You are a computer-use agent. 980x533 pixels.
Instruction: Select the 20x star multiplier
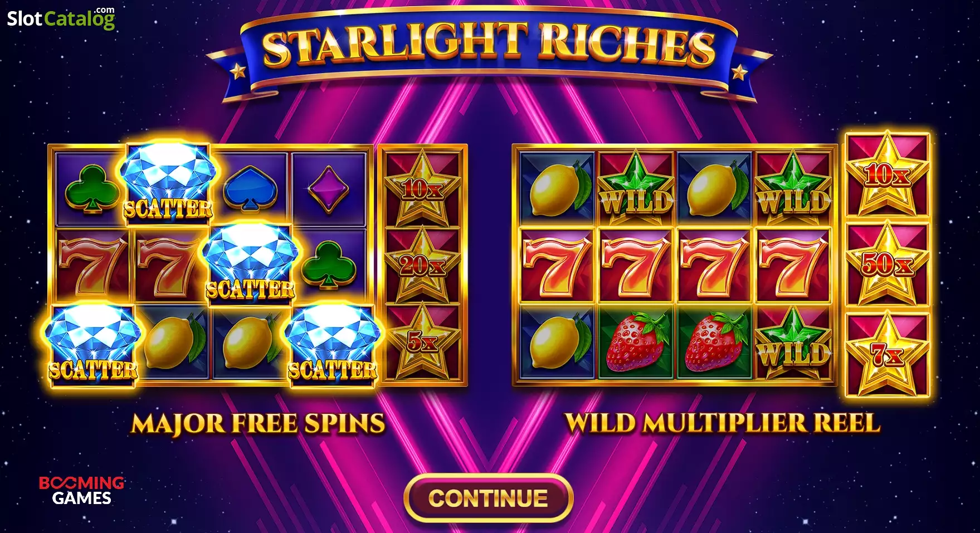click(x=422, y=265)
